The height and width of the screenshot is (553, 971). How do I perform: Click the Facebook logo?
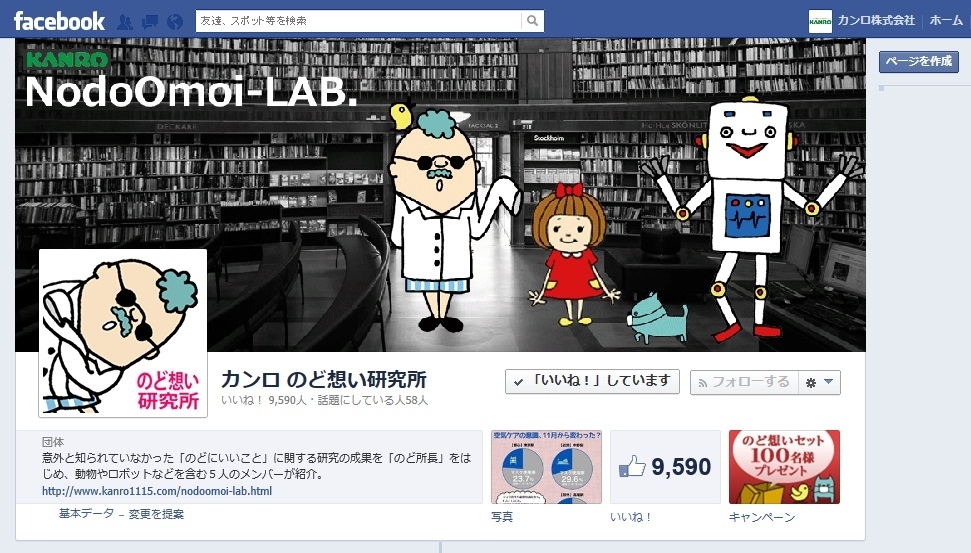(x=59, y=21)
